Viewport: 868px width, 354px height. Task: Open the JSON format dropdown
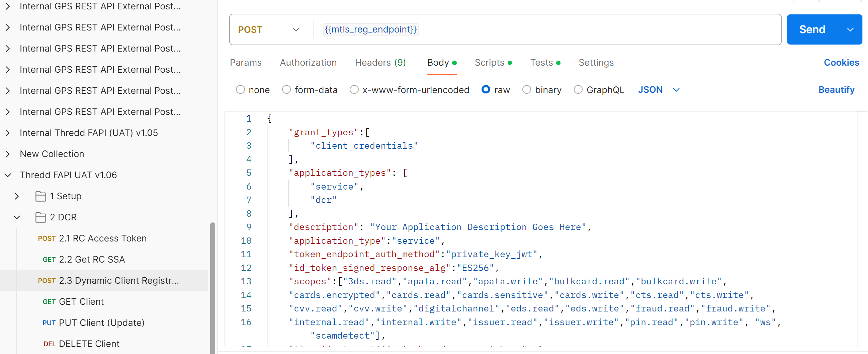click(x=659, y=90)
